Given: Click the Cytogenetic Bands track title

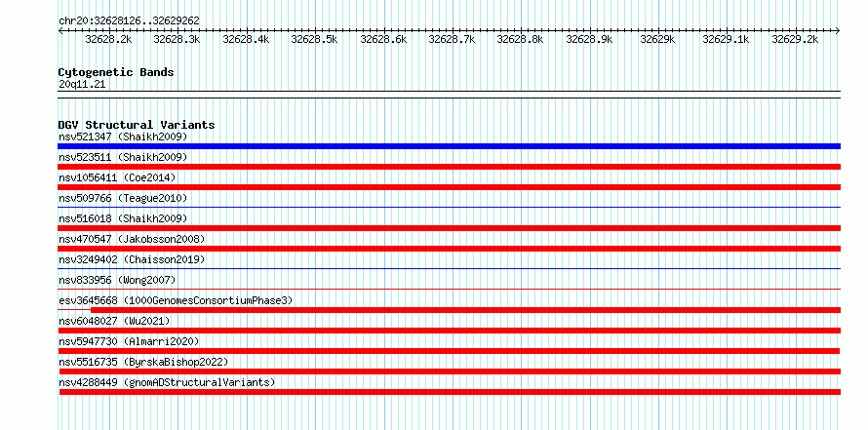Looking at the screenshot, I should click(x=116, y=72).
